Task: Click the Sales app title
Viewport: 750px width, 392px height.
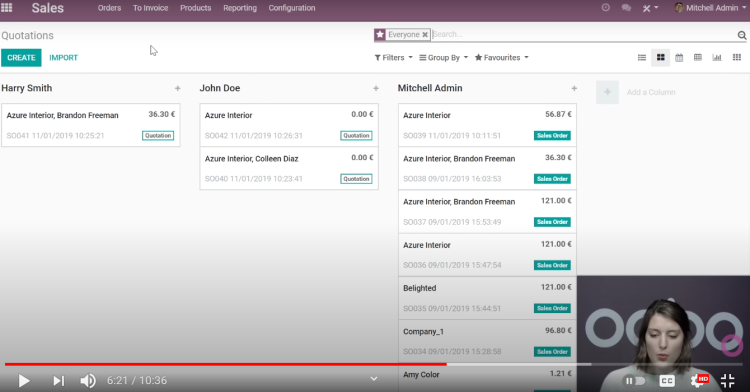Action: 47,8
